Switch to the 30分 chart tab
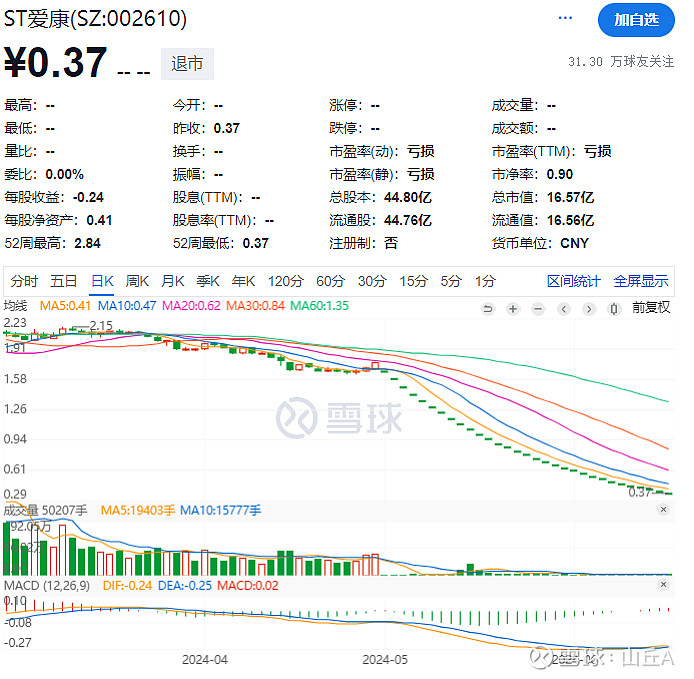Image resolution: width=694 pixels, height=679 pixels. coord(372,281)
